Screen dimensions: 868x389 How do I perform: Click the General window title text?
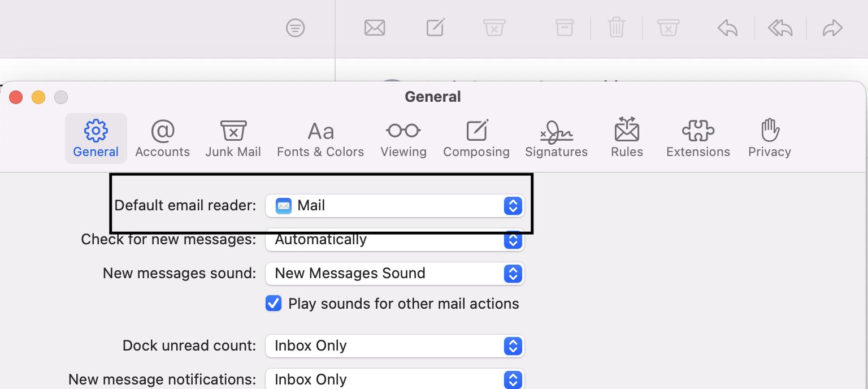(433, 97)
